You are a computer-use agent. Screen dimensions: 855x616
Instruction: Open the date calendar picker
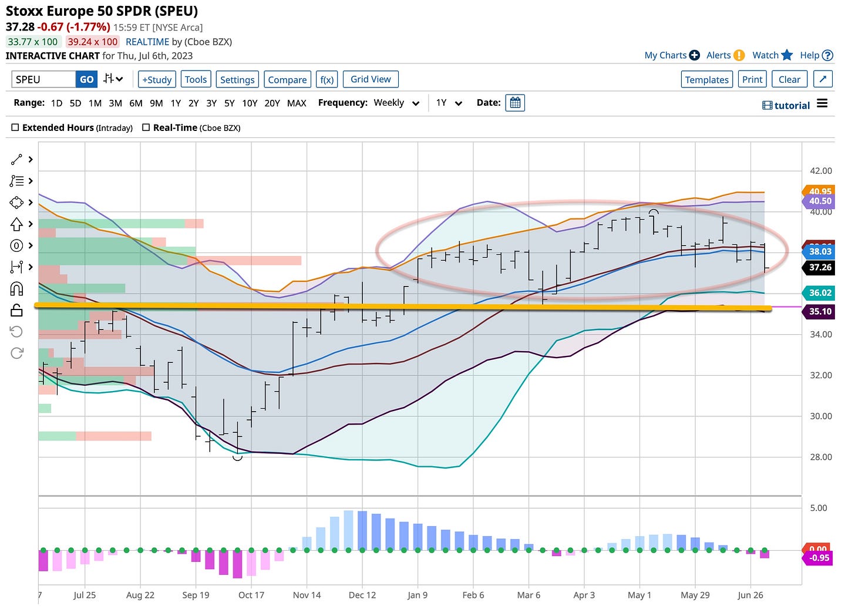click(515, 103)
